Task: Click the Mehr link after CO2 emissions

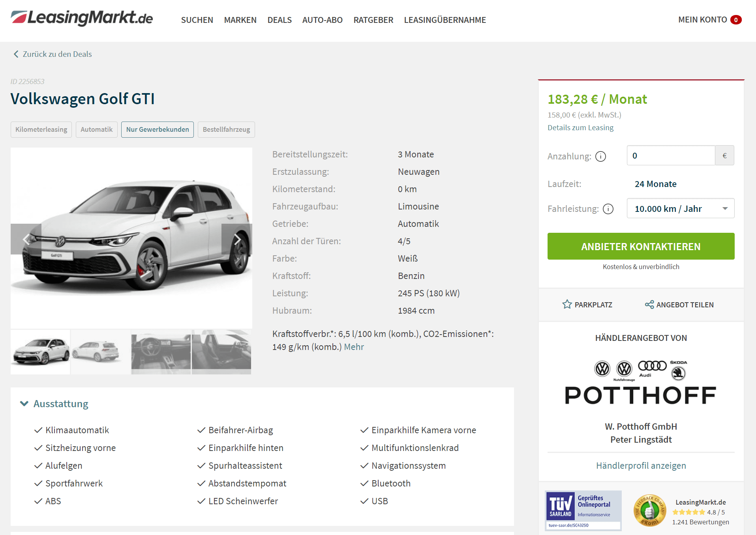Action: [x=354, y=347]
